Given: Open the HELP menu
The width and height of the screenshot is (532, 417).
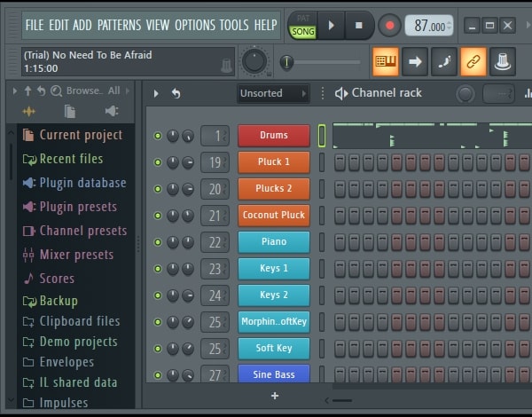Looking at the screenshot, I should click(266, 25).
